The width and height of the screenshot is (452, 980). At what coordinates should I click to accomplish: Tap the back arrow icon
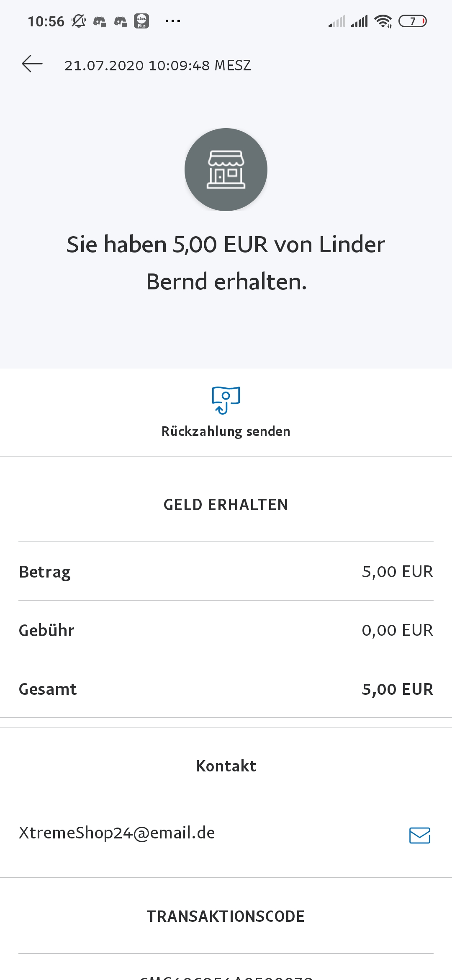tap(32, 64)
